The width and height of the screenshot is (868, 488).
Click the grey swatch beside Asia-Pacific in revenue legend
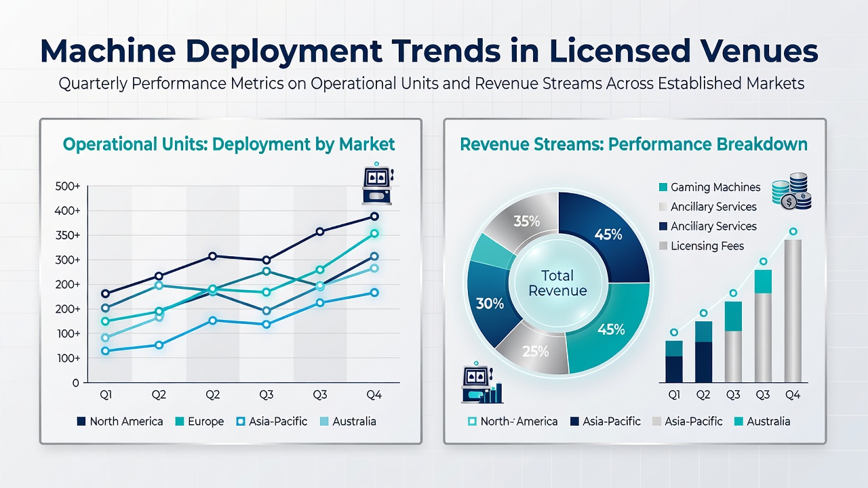click(656, 422)
